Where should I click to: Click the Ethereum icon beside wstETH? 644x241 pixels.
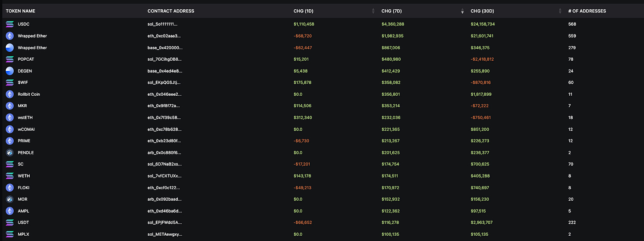pyautogui.click(x=10, y=117)
